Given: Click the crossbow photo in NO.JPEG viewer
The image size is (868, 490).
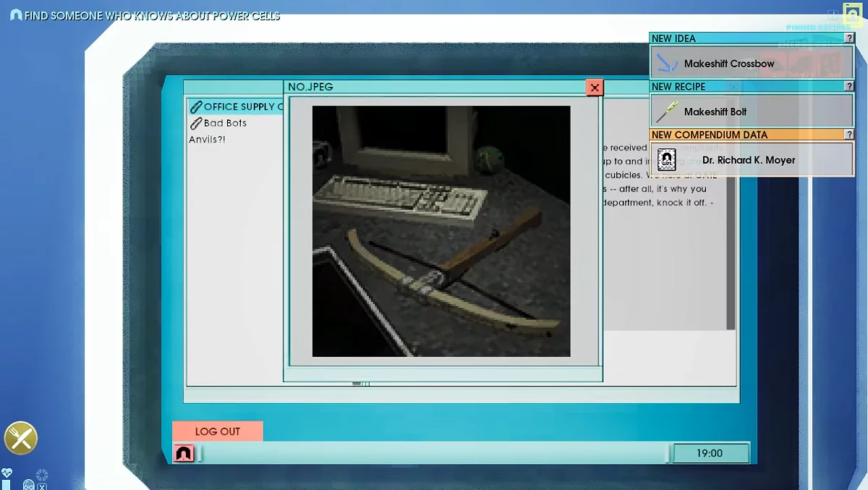Looking at the screenshot, I should pos(441,231).
